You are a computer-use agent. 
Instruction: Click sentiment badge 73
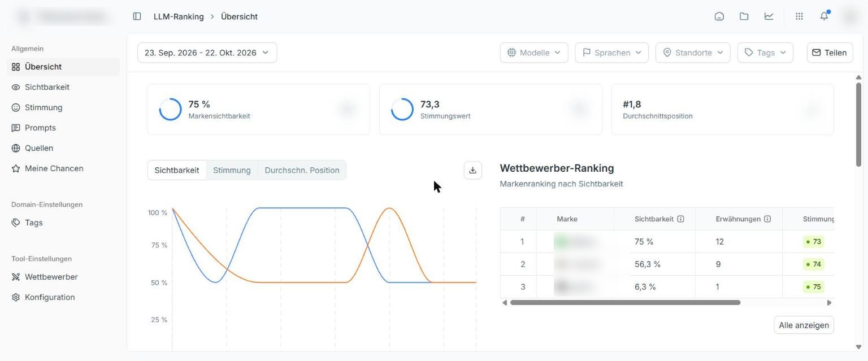pyautogui.click(x=814, y=241)
